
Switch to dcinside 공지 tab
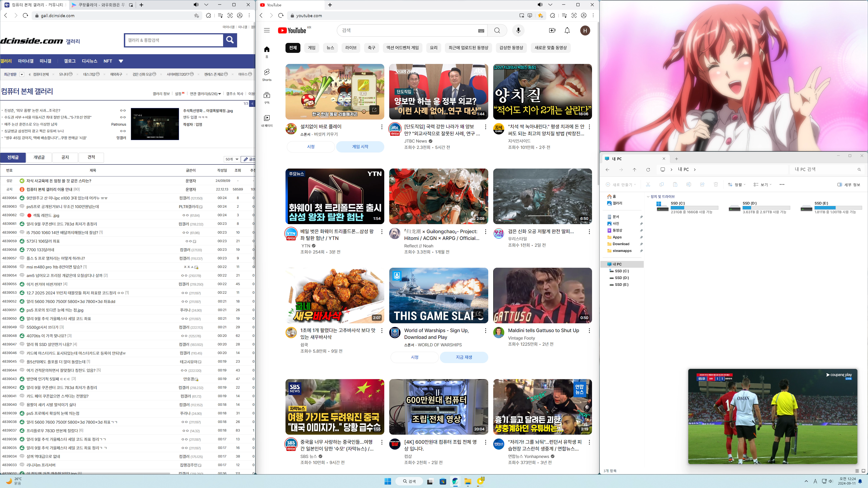pos(65,157)
